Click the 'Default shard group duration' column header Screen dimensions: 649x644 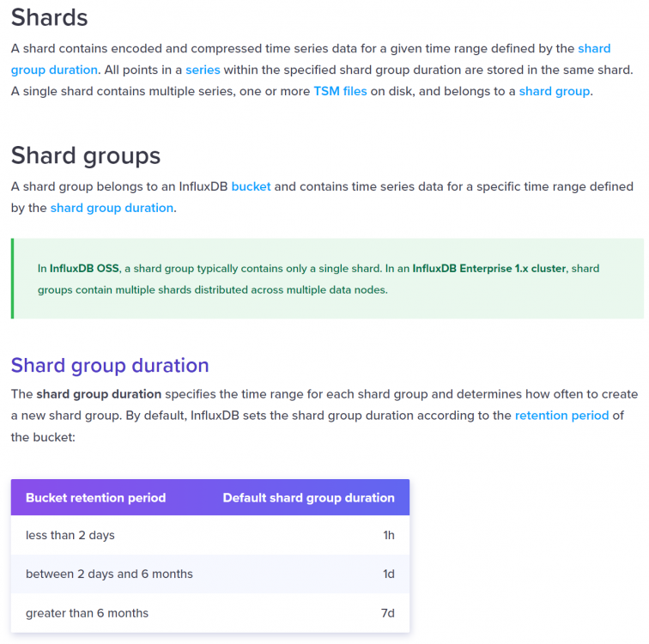308,497
